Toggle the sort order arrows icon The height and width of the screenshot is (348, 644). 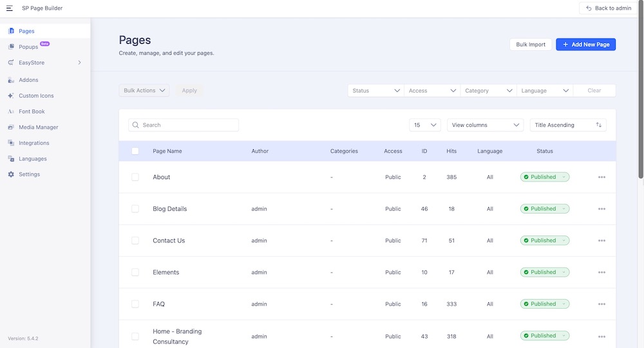[x=598, y=125]
